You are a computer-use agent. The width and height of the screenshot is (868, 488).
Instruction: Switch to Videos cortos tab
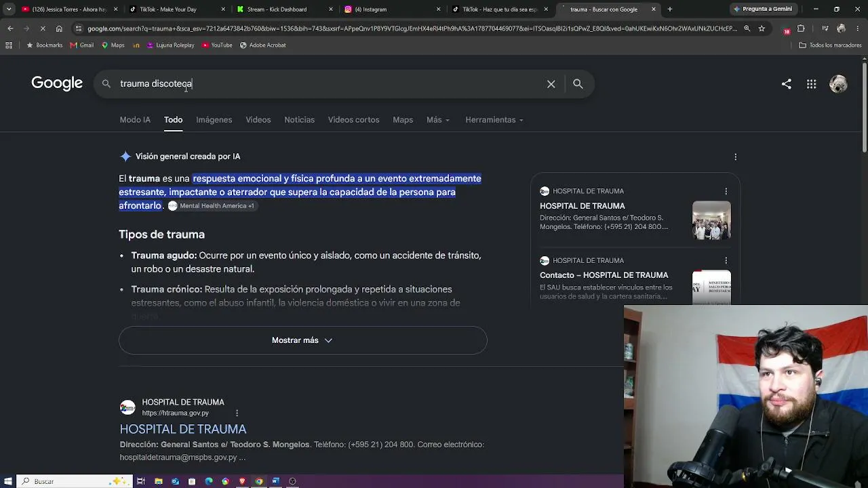353,120
